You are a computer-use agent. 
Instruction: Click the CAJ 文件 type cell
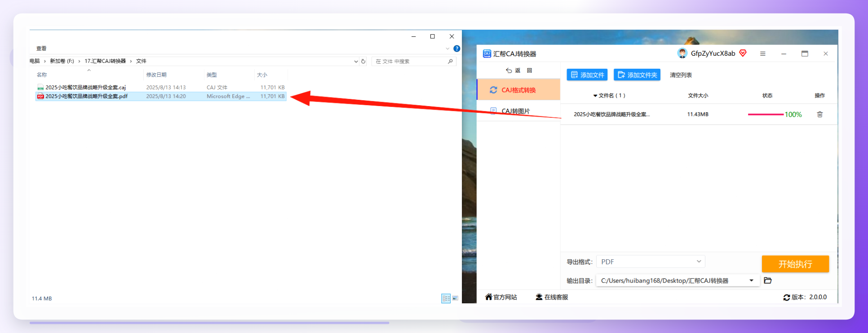click(x=217, y=87)
